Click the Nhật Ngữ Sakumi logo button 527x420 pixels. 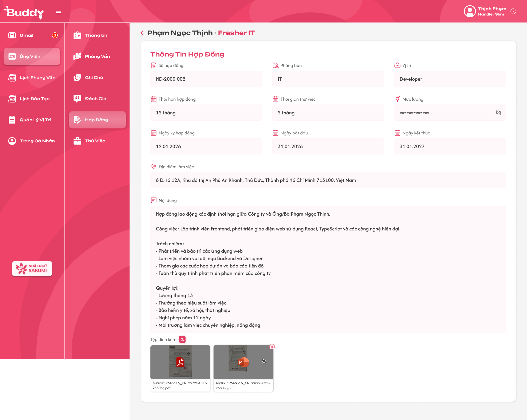pos(32,268)
